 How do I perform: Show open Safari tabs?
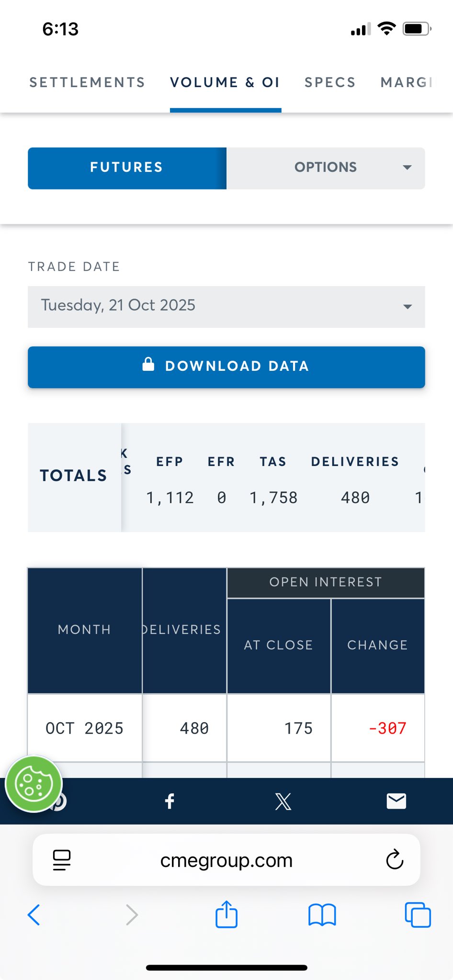point(418,914)
